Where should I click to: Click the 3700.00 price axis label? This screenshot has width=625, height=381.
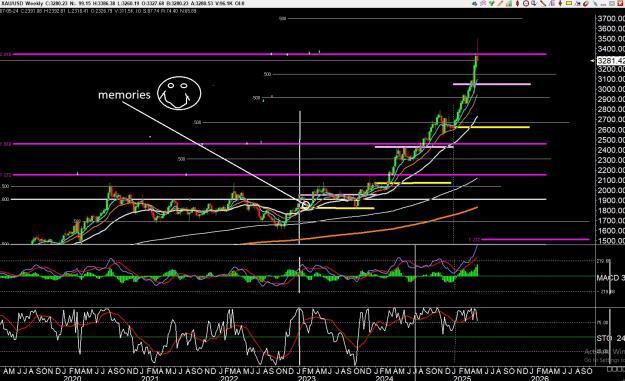pos(611,18)
